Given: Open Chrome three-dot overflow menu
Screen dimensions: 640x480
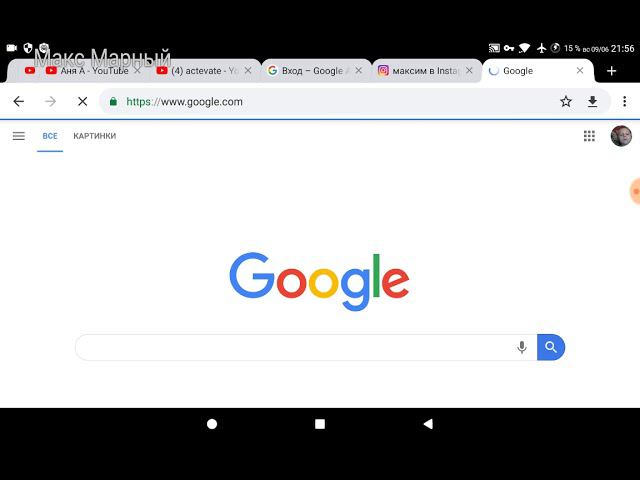Looking at the screenshot, I should click(624, 102).
